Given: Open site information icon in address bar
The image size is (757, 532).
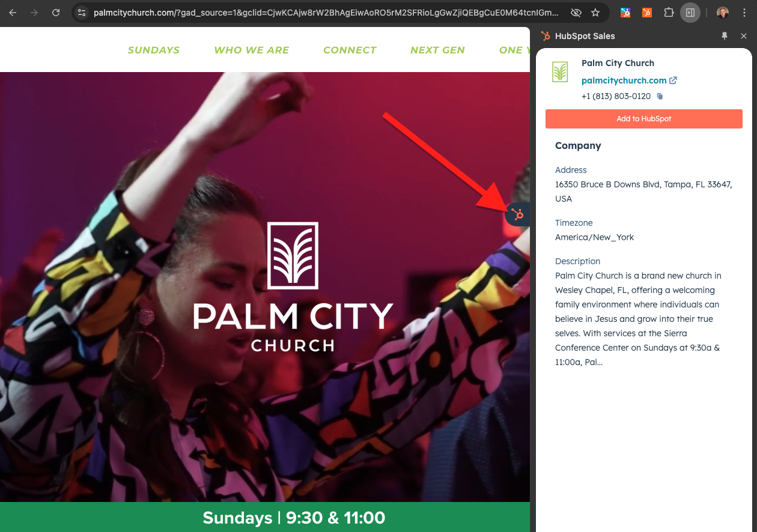Looking at the screenshot, I should click(x=82, y=12).
